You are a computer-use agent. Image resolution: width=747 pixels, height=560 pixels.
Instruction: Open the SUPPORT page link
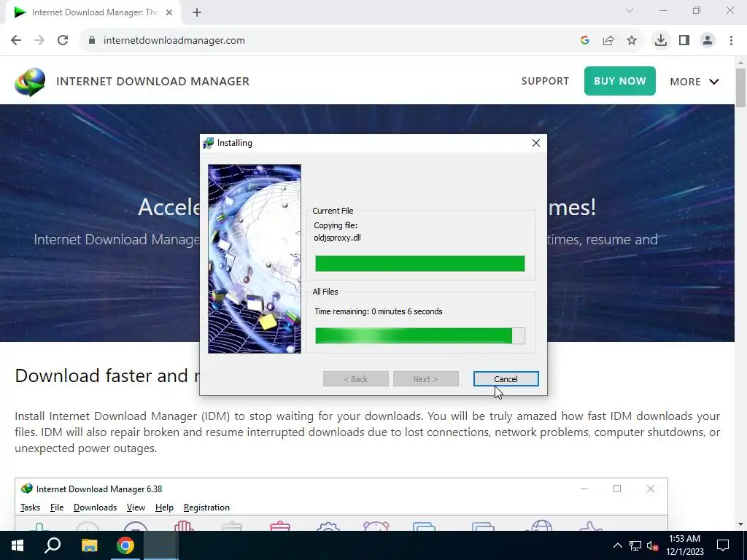coord(545,81)
